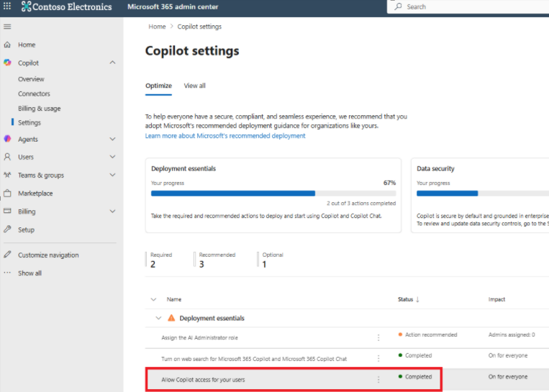The height and width of the screenshot is (392, 549).
Task: Click the Users person icon
Action: (x=7, y=157)
